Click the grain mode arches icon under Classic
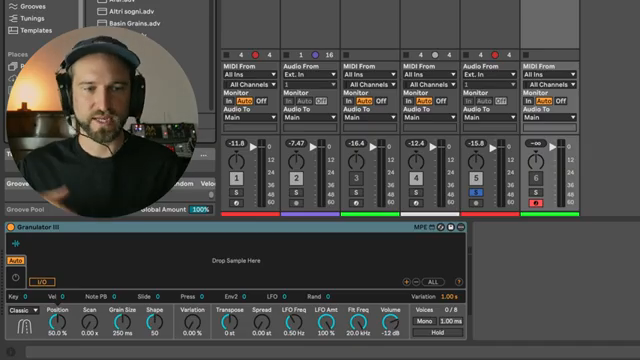This screenshot has height=360, width=640. click(x=24, y=327)
